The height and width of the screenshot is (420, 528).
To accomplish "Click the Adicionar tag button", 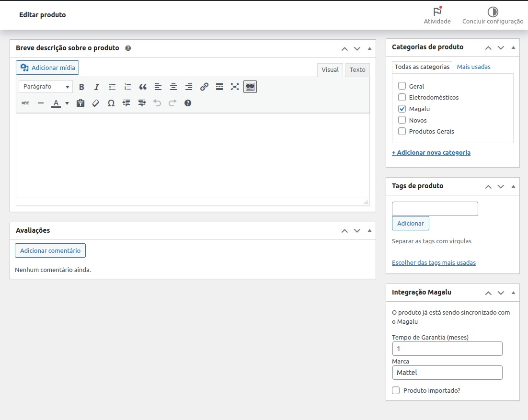I will click(x=411, y=224).
